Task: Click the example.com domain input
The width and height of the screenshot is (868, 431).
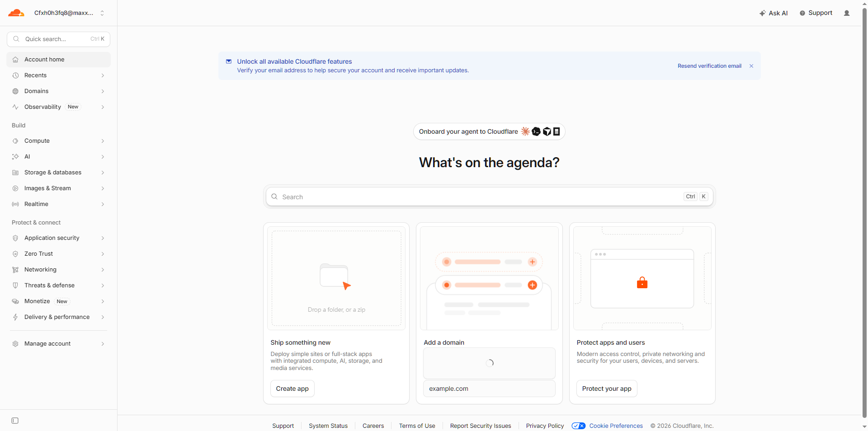Action: [x=489, y=389]
